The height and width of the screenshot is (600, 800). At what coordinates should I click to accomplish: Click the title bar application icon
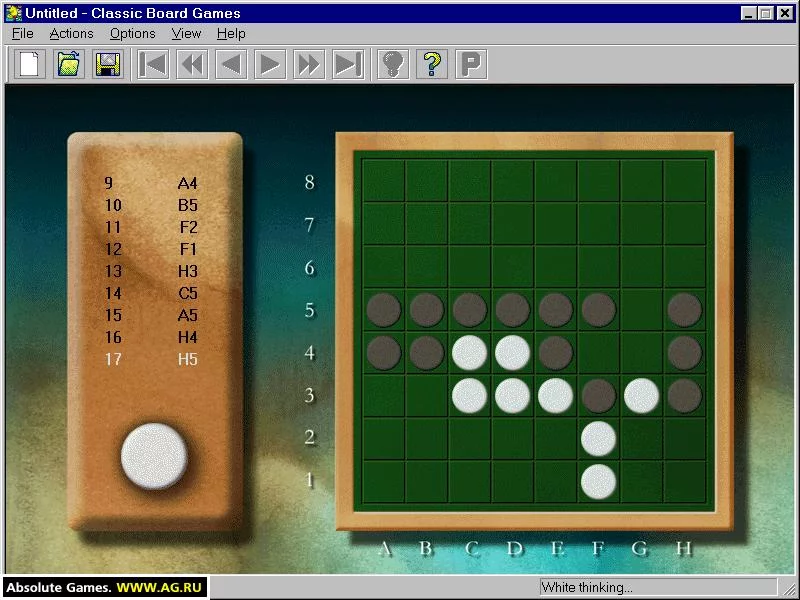14,13
